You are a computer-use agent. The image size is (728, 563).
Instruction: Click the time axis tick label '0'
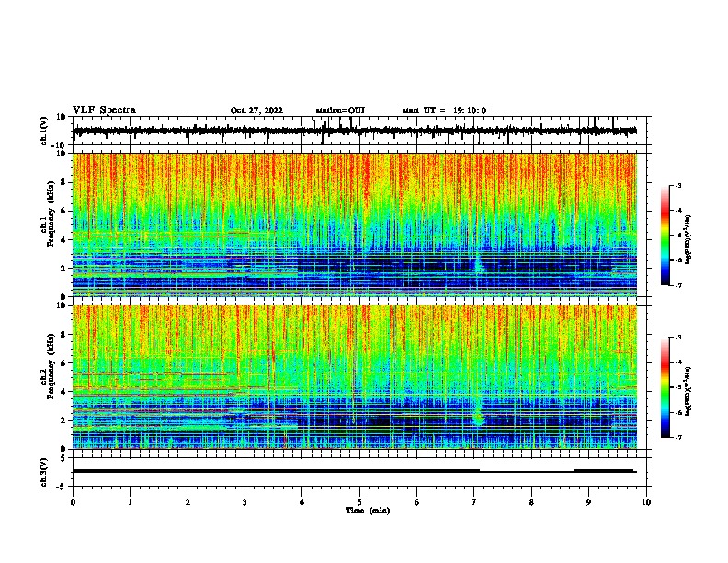pos(73,502)
